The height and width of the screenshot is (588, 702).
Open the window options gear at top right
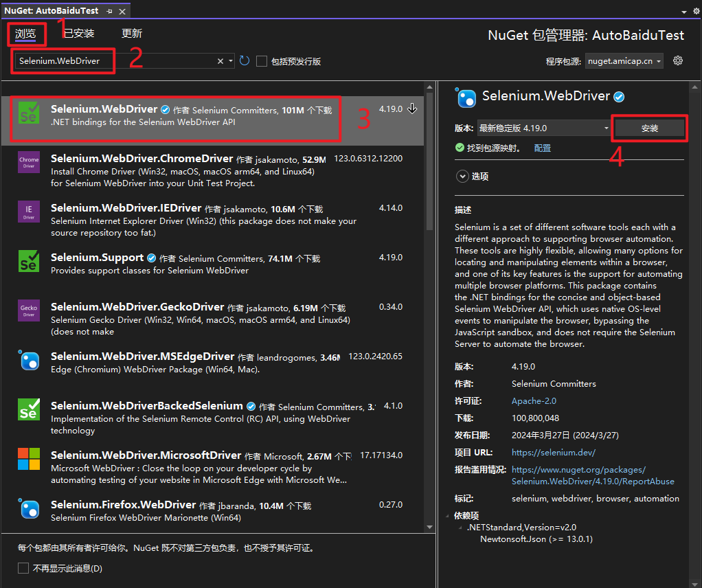click(697, 11)
